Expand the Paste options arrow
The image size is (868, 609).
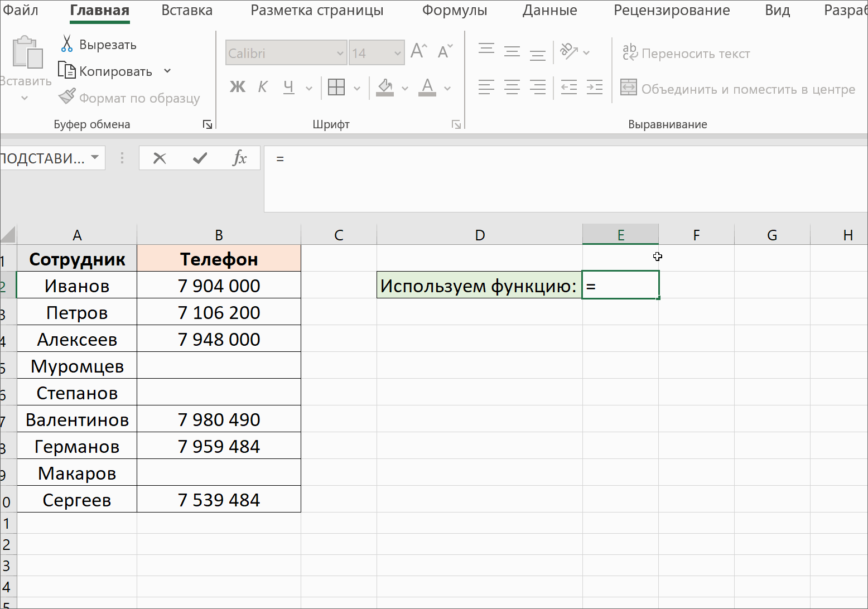pyautogui.click(x=25, y=98)
